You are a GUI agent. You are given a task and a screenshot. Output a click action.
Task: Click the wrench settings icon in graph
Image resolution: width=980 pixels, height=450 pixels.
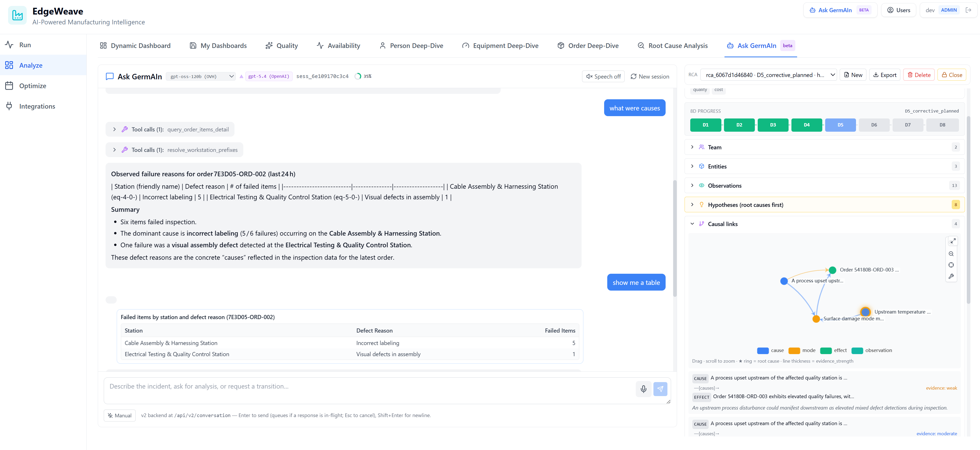[x=951, y=276]
